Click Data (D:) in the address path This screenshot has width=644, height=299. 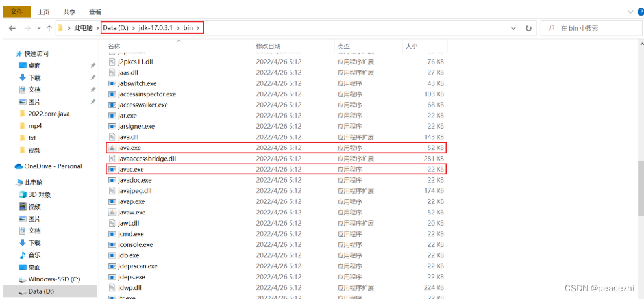116,28
